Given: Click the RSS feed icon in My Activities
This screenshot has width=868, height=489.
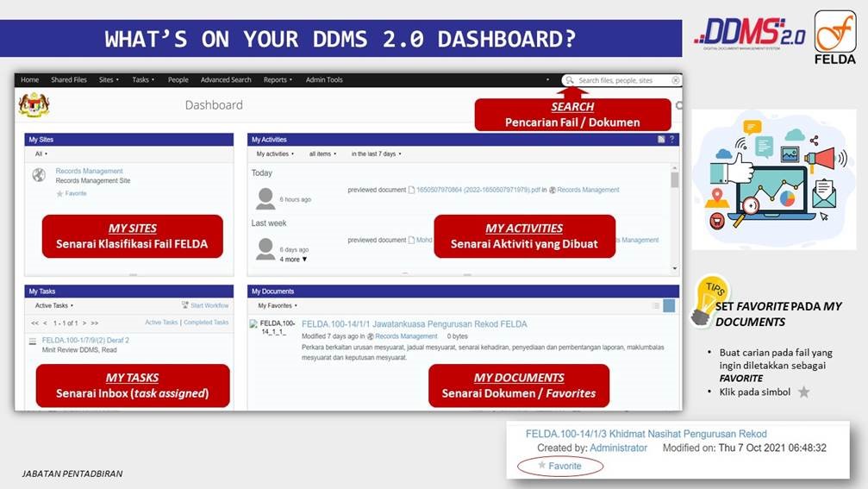Looking at the screenshot, I should point(661,140).
